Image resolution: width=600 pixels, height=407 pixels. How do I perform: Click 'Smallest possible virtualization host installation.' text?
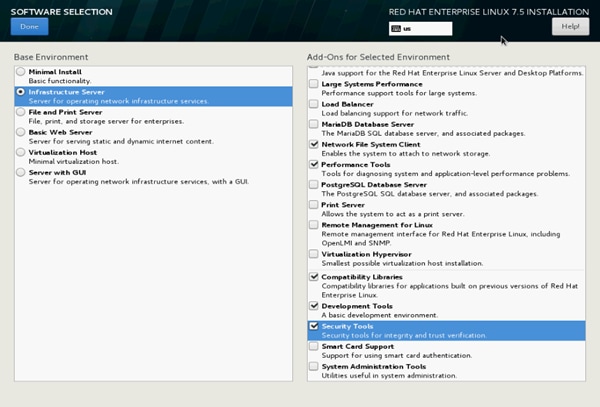tap(402, 264)
